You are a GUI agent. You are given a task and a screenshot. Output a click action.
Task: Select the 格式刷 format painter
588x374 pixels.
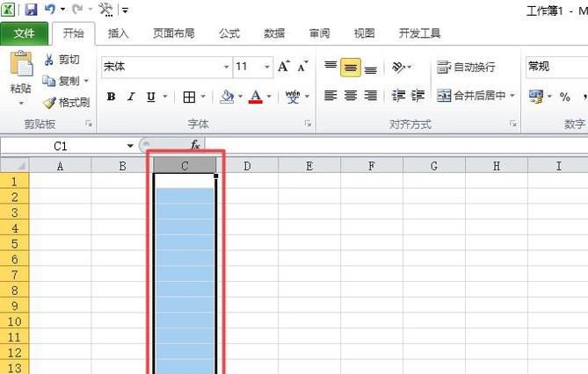[67, 103]
